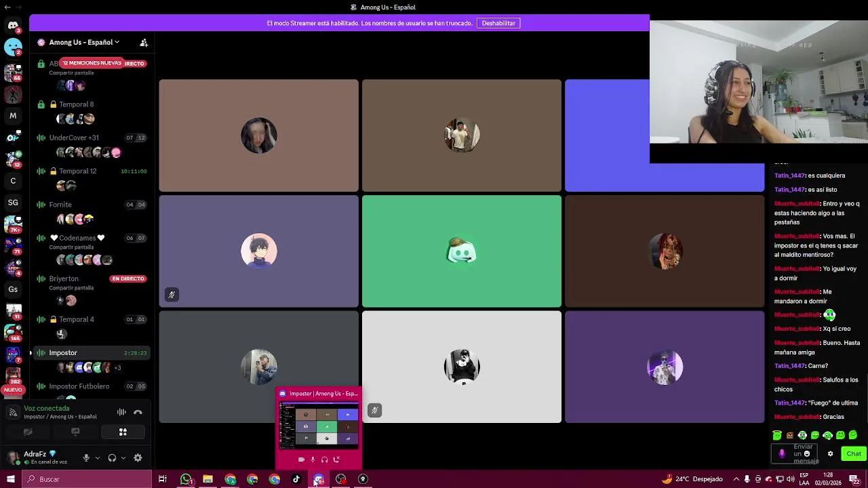868x488 pixels.
Task: Click the taskbar volume icon
Action: (791, 479)
